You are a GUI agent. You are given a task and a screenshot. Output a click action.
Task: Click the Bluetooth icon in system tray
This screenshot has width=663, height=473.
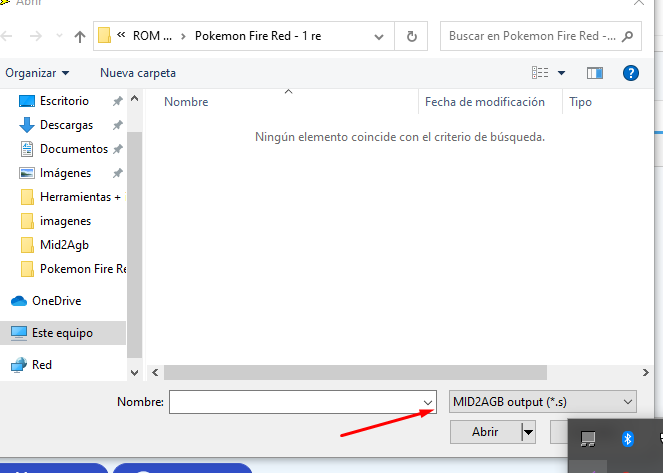tap(627, 438)
